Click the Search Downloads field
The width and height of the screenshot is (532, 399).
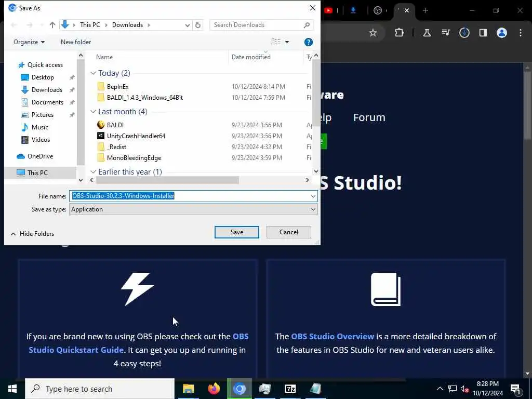point(261,25)
